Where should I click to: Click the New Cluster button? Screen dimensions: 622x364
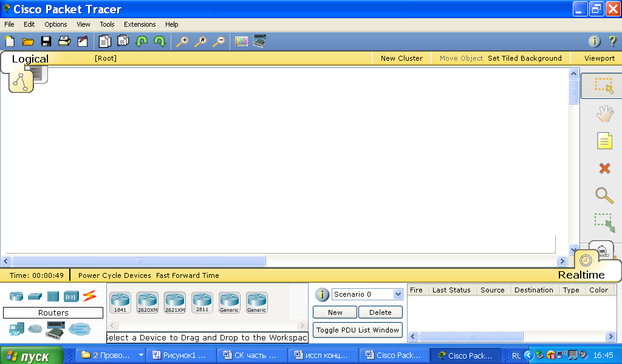pyautogui.click(x=402, y=58)
